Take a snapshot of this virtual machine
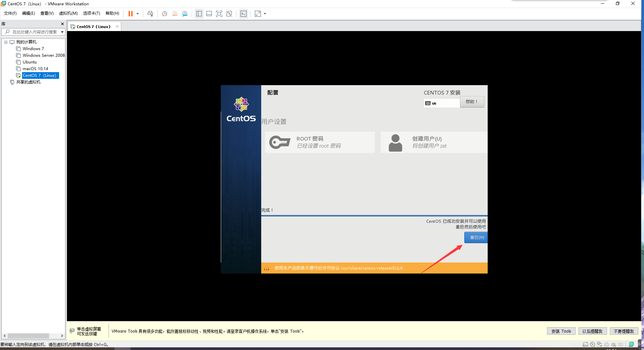Screen dimensions: 644x350 point(164,14)
